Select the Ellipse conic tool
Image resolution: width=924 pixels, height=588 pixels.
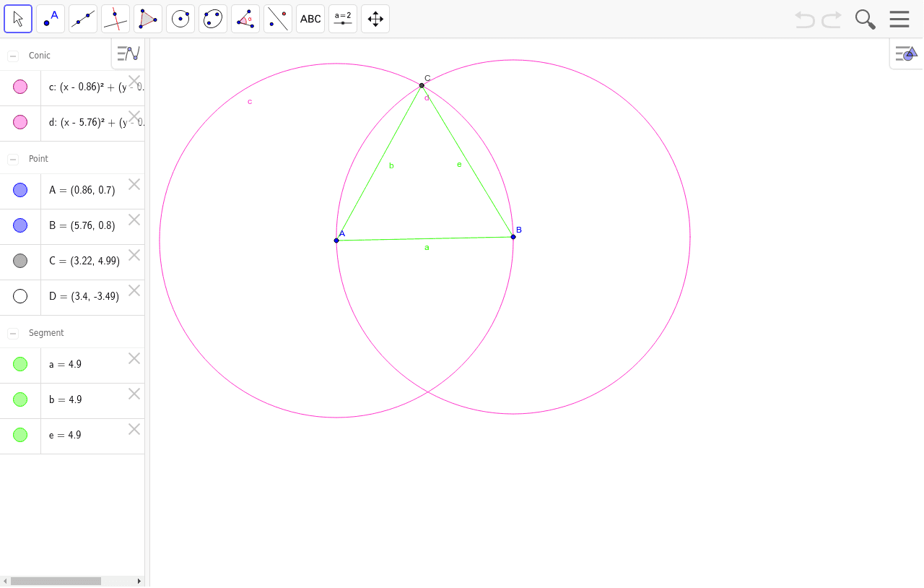pos(213,19)
